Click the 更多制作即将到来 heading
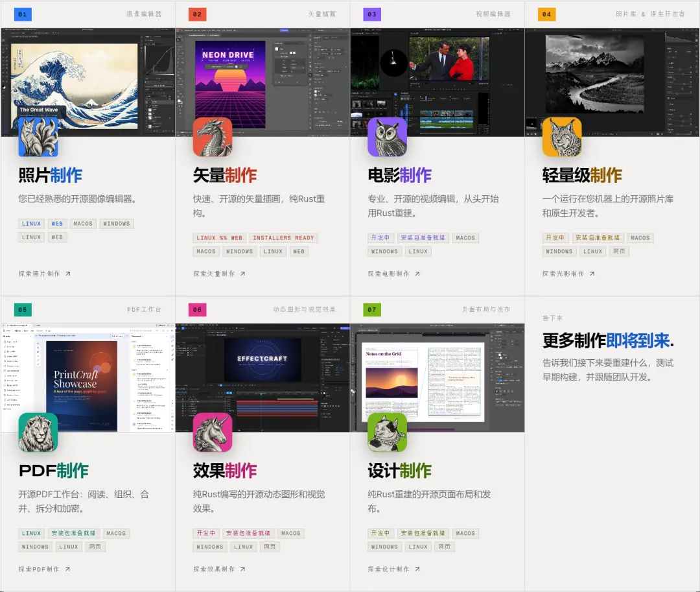Screen dimensions: 700x592 pos(608,340)
